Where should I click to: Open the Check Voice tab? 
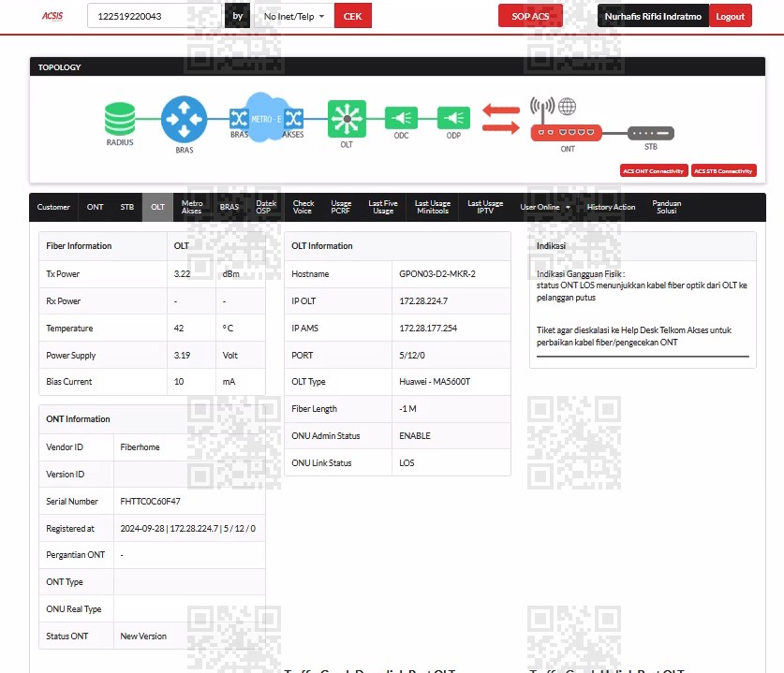point(303,207)
